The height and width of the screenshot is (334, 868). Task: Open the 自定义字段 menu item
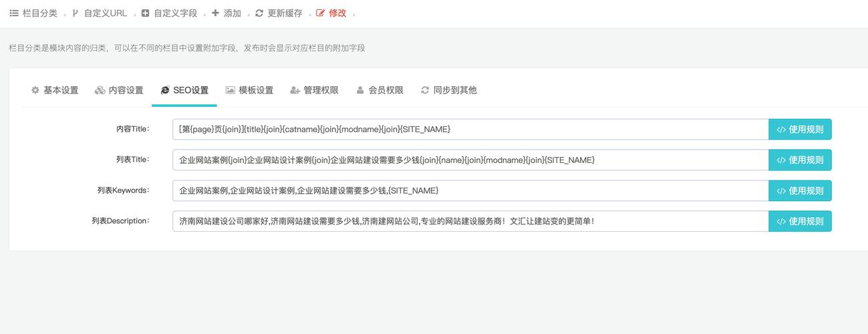point(170,13)
